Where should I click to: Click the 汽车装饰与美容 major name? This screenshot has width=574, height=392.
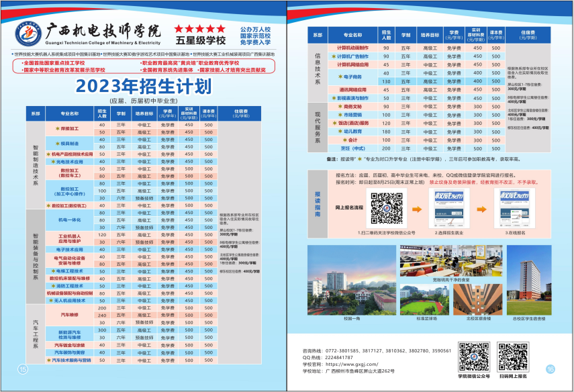70,352
